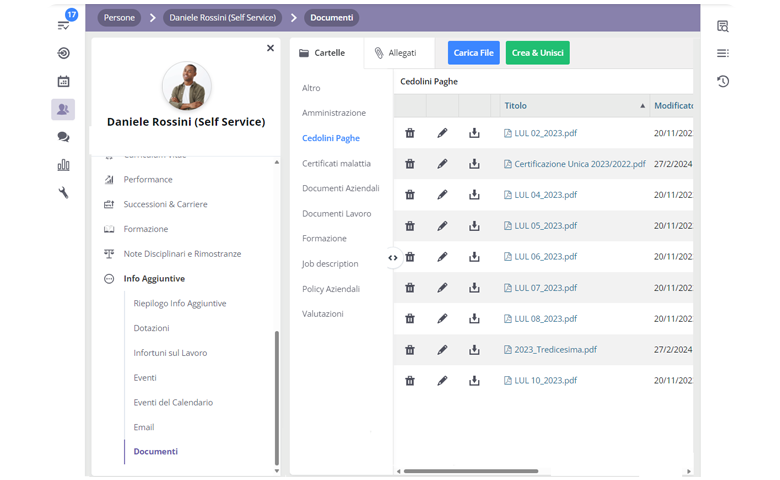This screenshot has height=480, width=780.
Task: Switch to the Allegati tab
Action: (x=396, y=53)
